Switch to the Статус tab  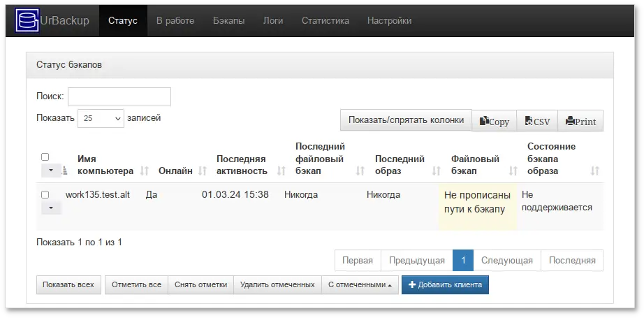click(123, 20)
